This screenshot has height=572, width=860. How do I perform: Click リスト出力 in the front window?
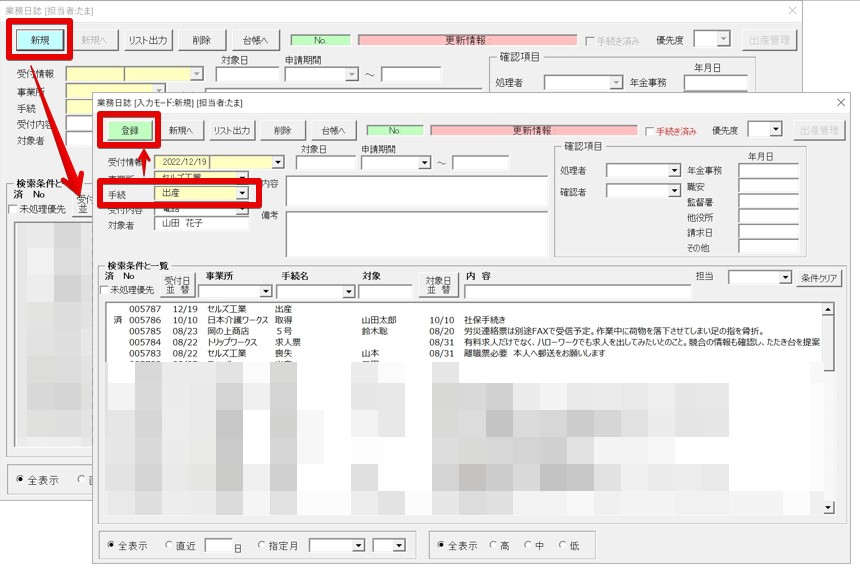pos(231,131)
